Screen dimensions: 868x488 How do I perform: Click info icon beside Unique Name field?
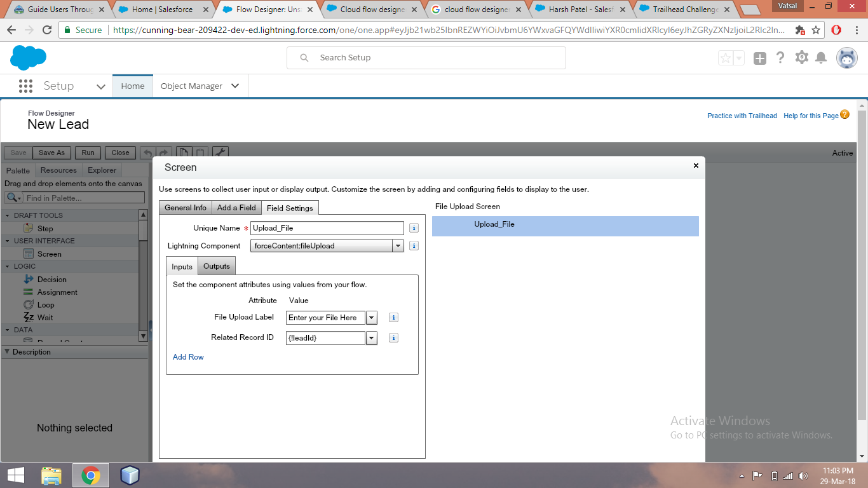click(x=414, y=228)
